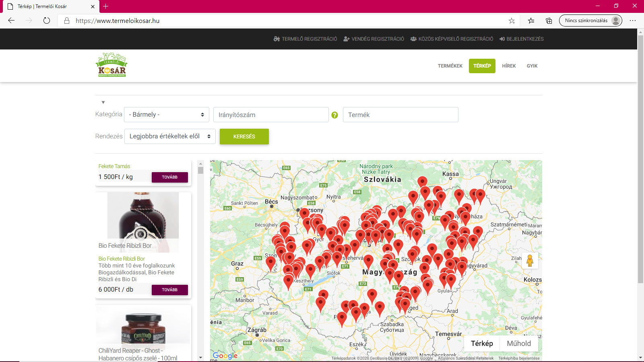Click the Nincs szinkronizálás profile button

pos(590,21)
